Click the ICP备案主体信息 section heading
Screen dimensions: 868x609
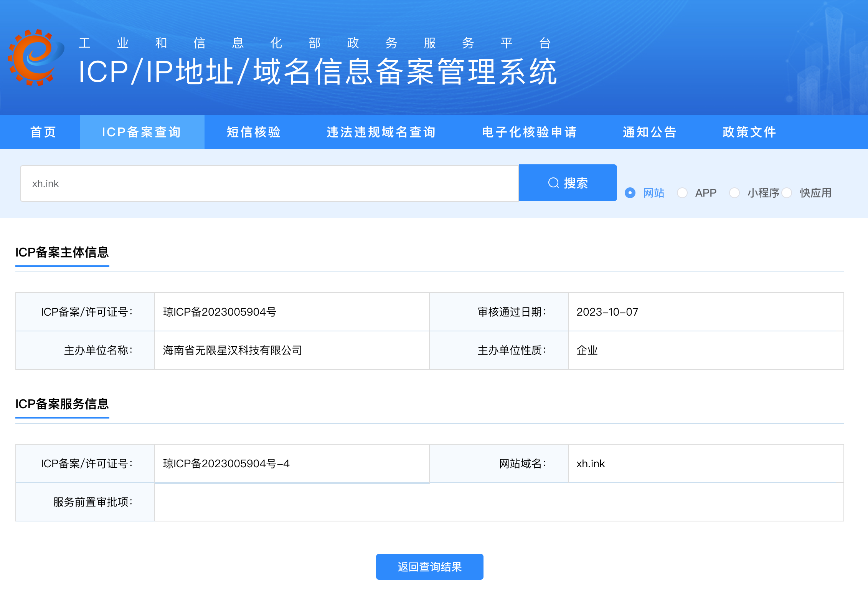click(62, 252)
